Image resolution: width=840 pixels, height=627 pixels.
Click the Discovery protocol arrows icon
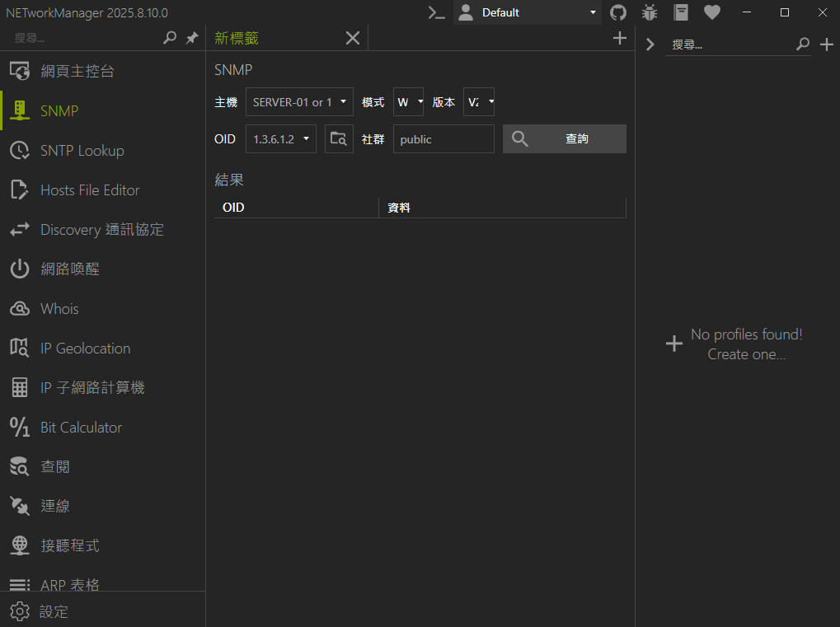point(20,230)
